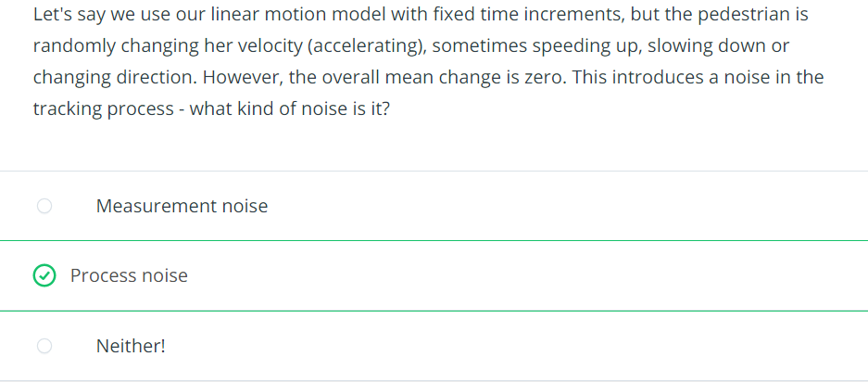Click the line beginning "changing direction. However"

point(429,78)
